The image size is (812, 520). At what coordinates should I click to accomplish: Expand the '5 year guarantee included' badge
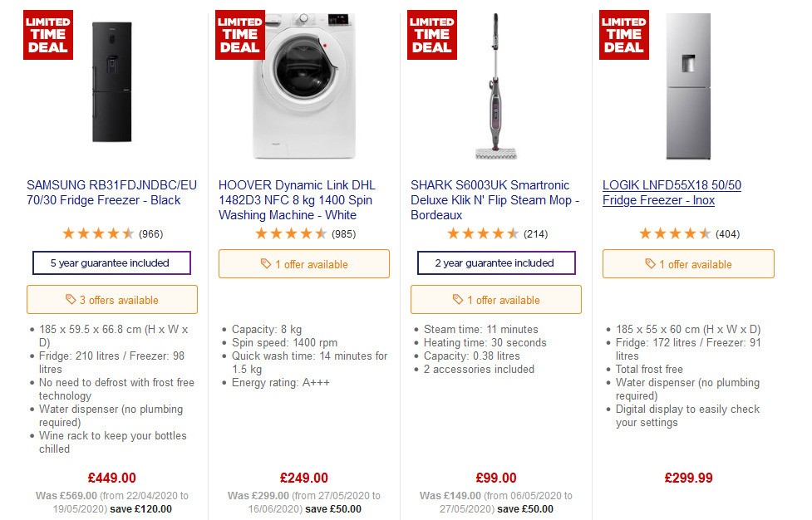[x=112, y=263]
